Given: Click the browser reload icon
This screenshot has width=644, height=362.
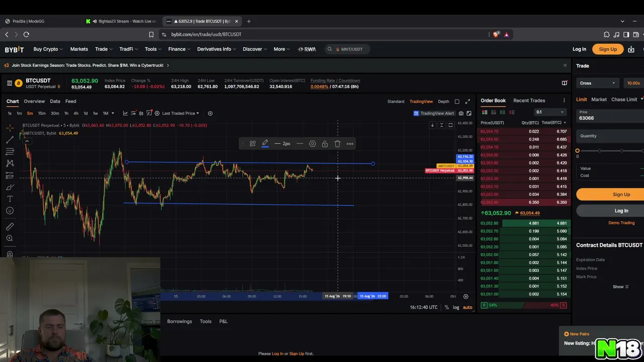Looking at the screenshot, I should [x=26, y=34].
